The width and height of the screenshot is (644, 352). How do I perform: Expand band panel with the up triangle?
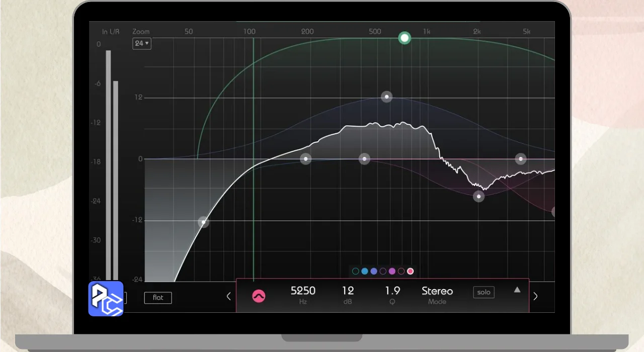pyautogui.click(x=517, y=290)
